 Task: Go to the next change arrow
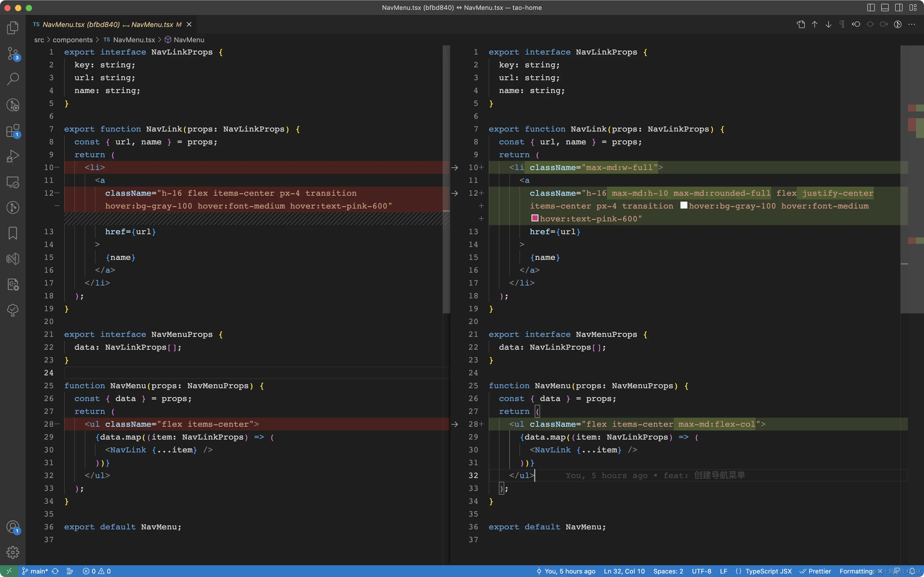click(x=828, y=24)
